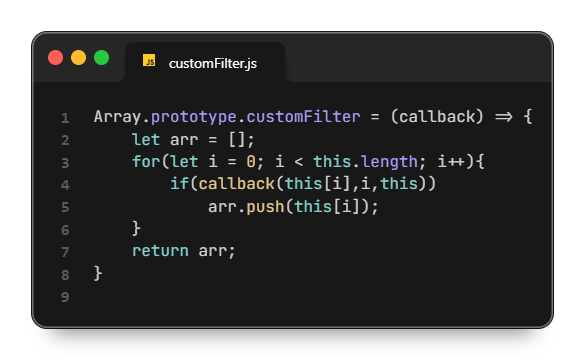Click the arrow '⇒' on line 1
The width and height of the screenshot is (585, 360).
tap(504, 117)
